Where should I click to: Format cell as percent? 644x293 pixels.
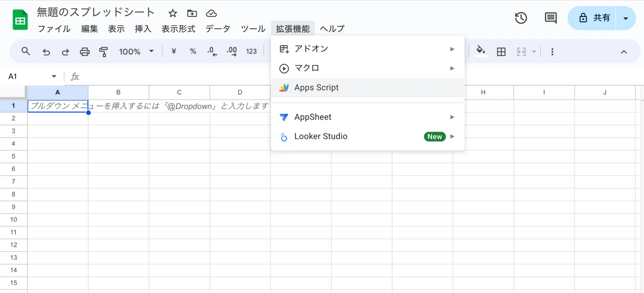pos(193,51)
